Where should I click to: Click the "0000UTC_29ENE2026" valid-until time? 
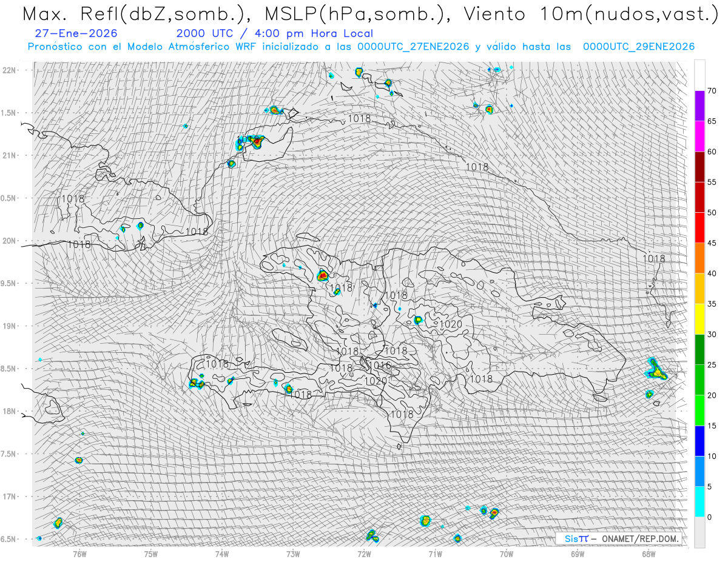(x=638, y=47)
